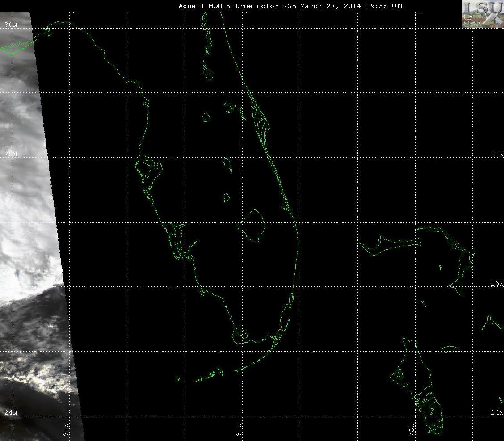This screenshot has width=504, height=441.
Task: Click the small oval island near Andros
Action: click(x=449, y=349)
